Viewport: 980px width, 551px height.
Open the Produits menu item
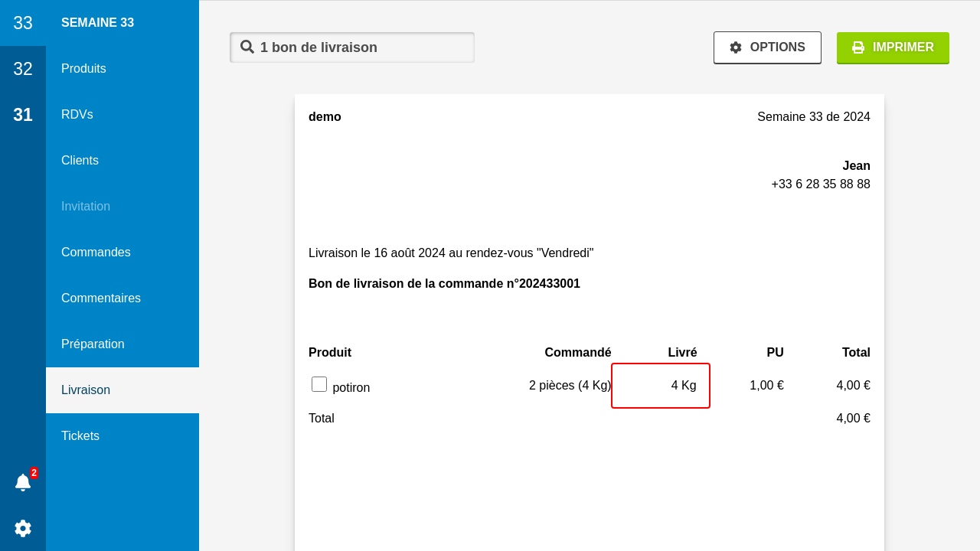coord(83,69)
